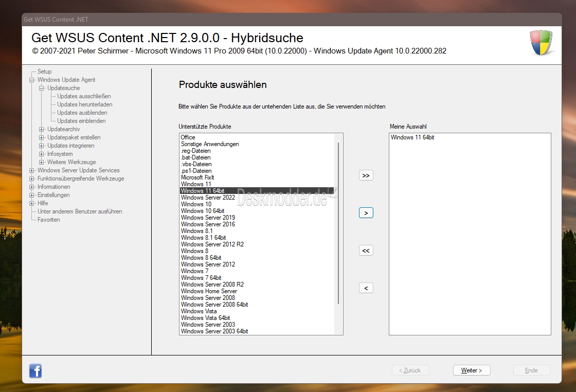Expand the Updatearchiv node
This screenshot has height=392, width=576.
[x=42, y=129]
